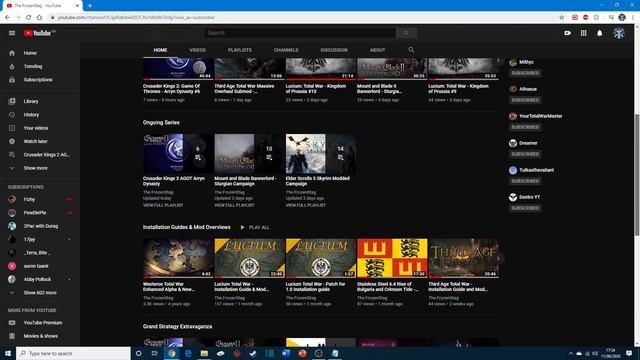Viewport: 640px width, 360px height.
Task: Toggle SUBSCRIBED button for Athaeus
Action: click(x=525, y=100)
